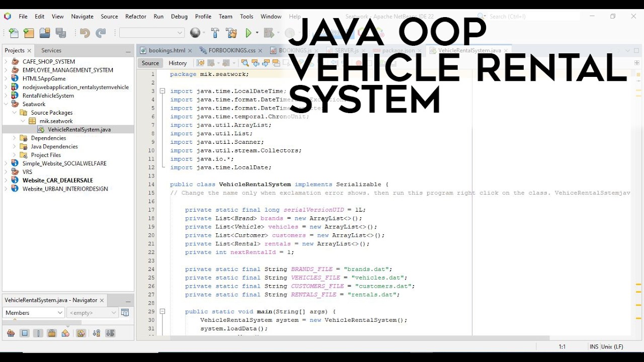This screenshot has height=362, width=644.
Task: Close the FORBOOKINGS.css tab
Action: [260, 51]
